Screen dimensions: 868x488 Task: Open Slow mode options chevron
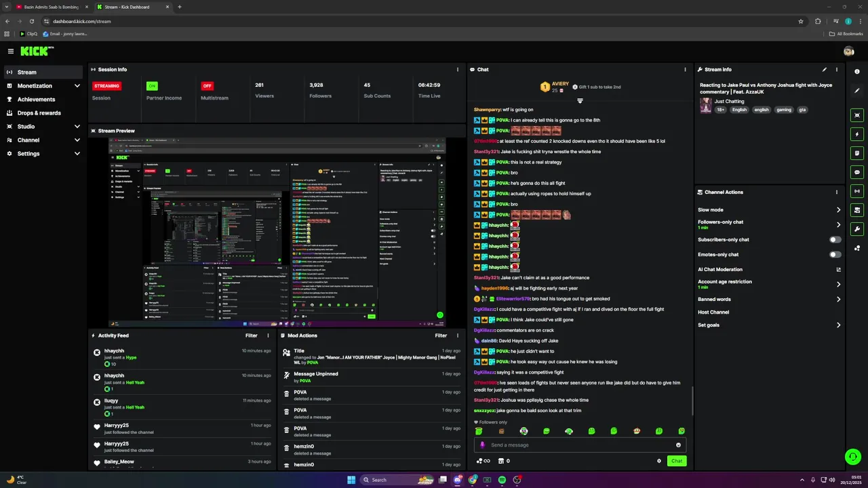tap(838, 210)
